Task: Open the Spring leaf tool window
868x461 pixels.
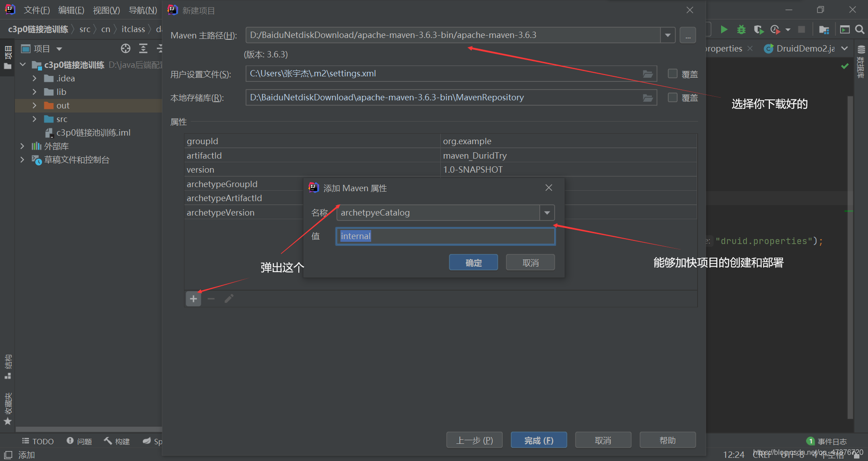Action: 152,441
